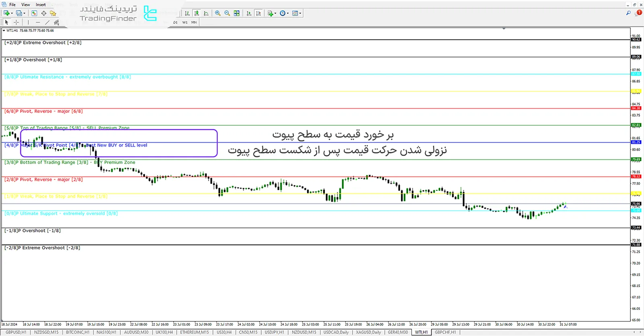Click the [-2/8]P Extreme Overshoot label

click(42, 248)
